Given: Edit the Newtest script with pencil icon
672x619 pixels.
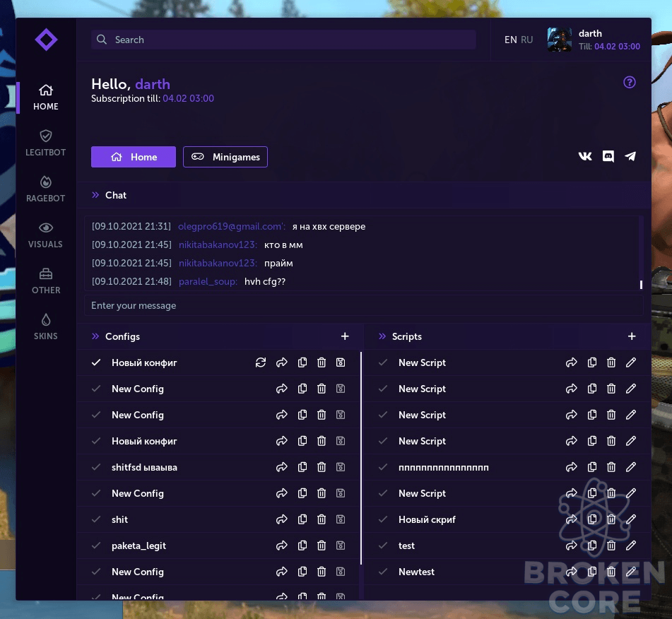Looking at the screenshot, I should pyautogui.click(x=631, y=572).
